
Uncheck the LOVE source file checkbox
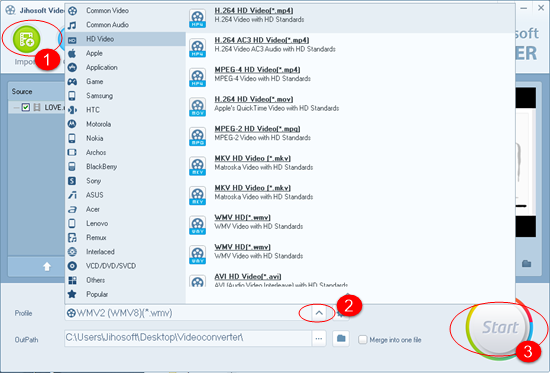tap(26, 107)
